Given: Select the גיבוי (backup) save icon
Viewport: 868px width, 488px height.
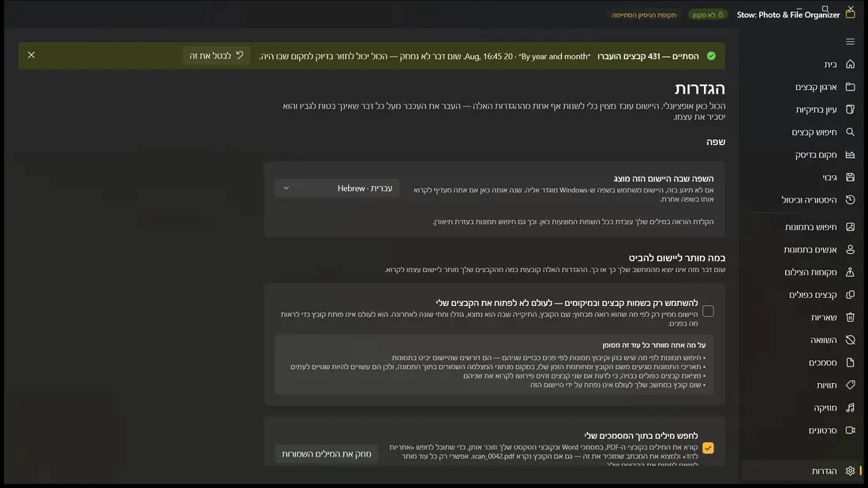Looking at the screenshot, I should pos(851,177).
